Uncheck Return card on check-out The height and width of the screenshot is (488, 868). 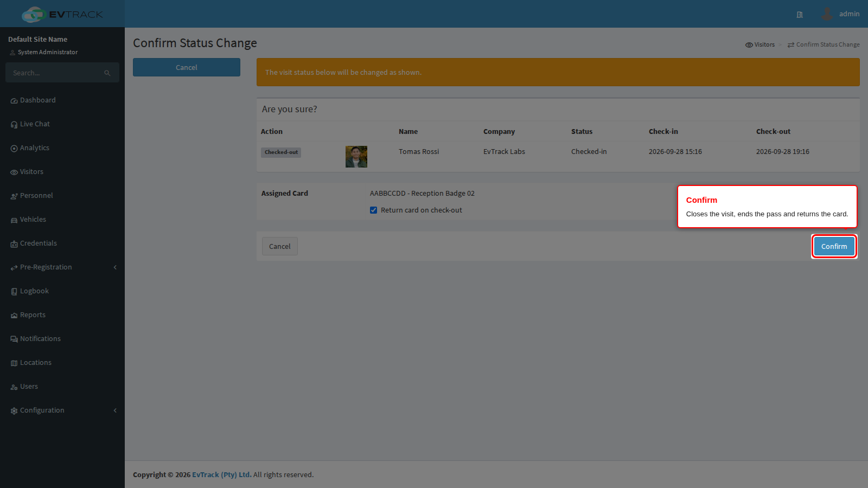click(373, 210)
